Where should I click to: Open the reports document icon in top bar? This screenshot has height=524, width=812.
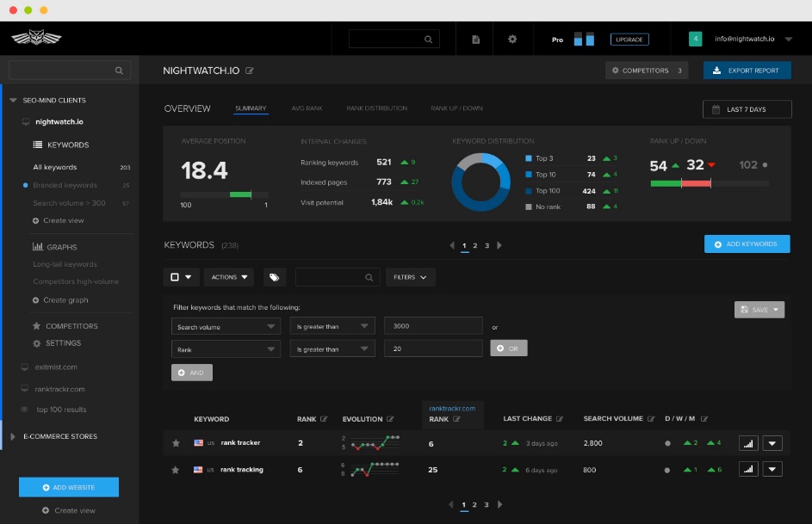click(x=475, y=40)
